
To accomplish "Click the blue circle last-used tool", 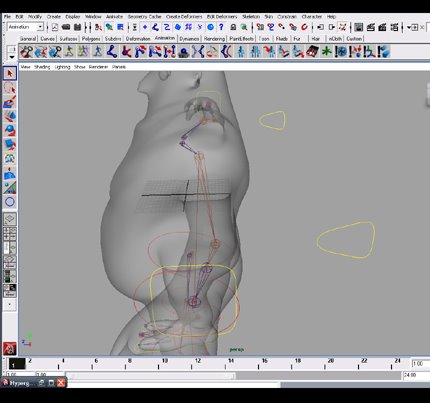I will [10, 202].
